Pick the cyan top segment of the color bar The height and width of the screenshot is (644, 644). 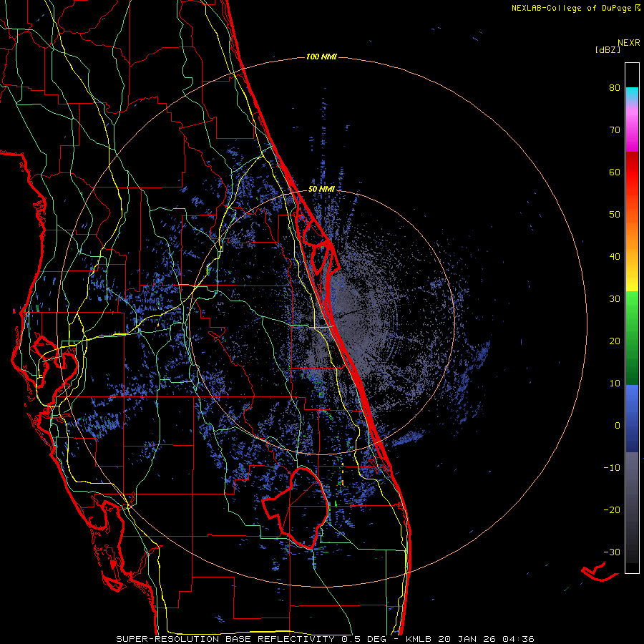point(632,94)
